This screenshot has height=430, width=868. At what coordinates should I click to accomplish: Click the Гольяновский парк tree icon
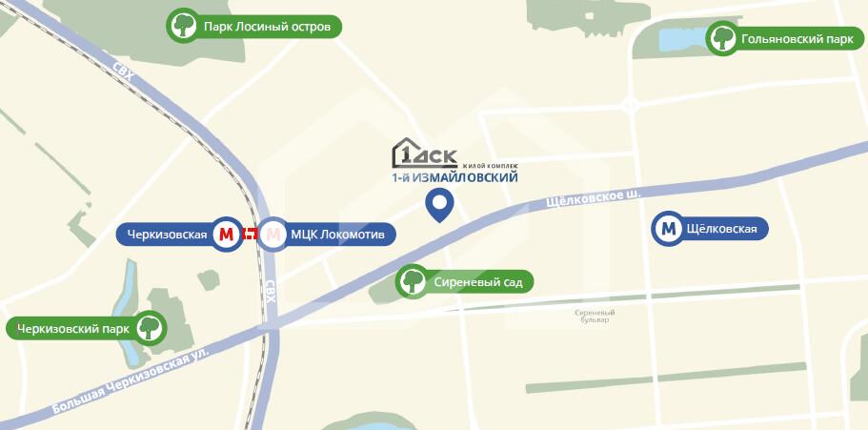pos(722,38)
